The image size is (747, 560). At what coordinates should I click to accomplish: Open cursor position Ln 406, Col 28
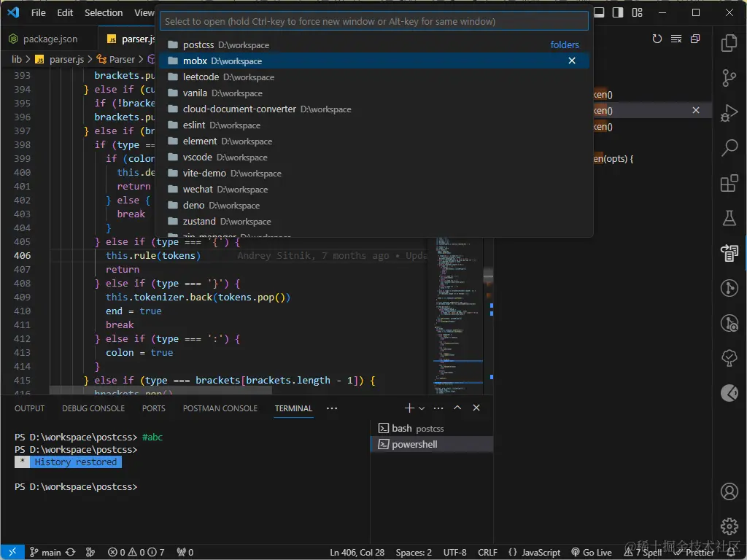click(x=357, y=552)
